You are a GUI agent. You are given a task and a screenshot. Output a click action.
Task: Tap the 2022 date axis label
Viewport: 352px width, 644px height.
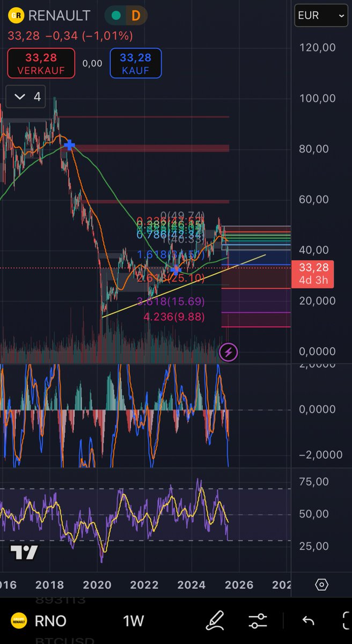[144, 585]
